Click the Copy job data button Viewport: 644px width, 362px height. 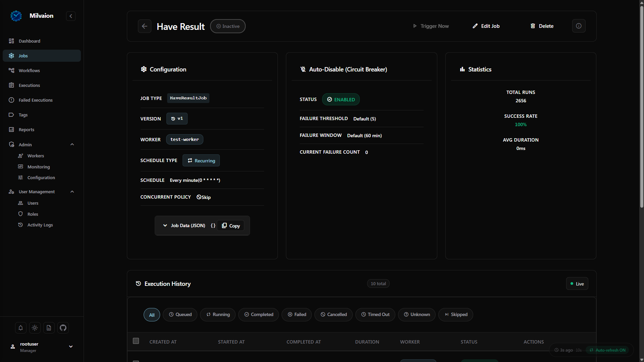(x=231, y=225)
